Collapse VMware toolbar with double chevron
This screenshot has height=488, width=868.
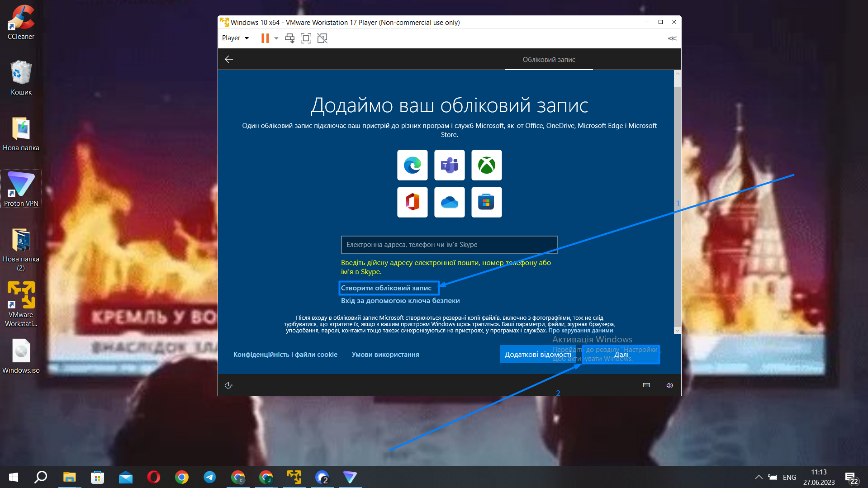[x=672, y=38]
